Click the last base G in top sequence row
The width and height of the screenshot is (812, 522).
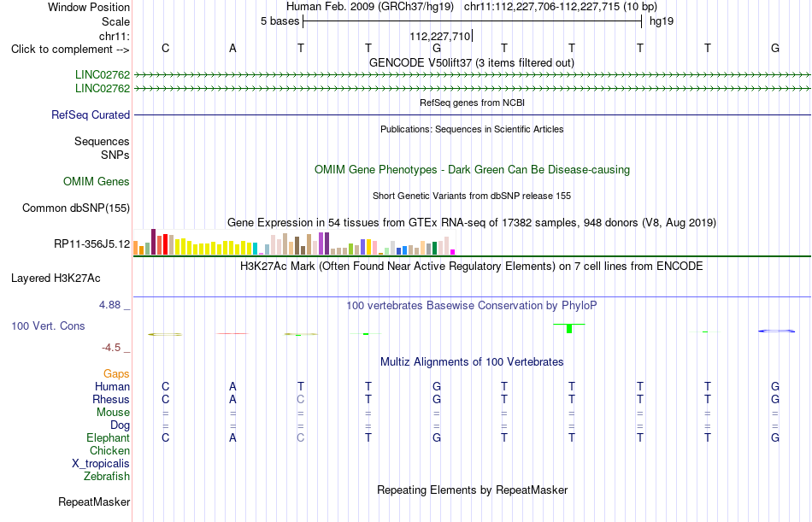coord(775,48)
